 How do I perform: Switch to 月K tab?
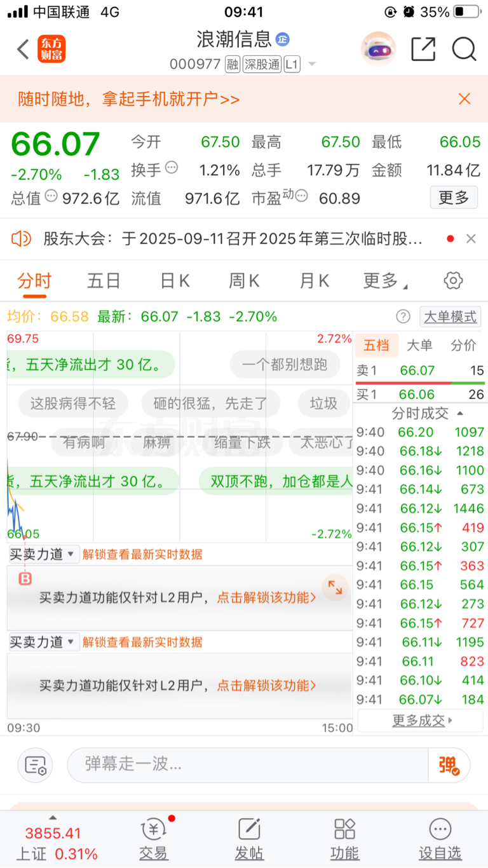click(315, 280)
